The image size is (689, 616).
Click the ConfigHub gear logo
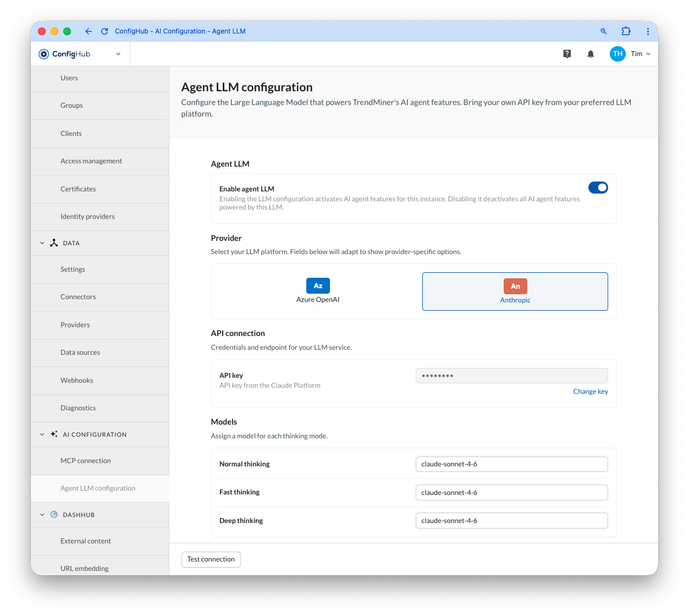(44, 54)
